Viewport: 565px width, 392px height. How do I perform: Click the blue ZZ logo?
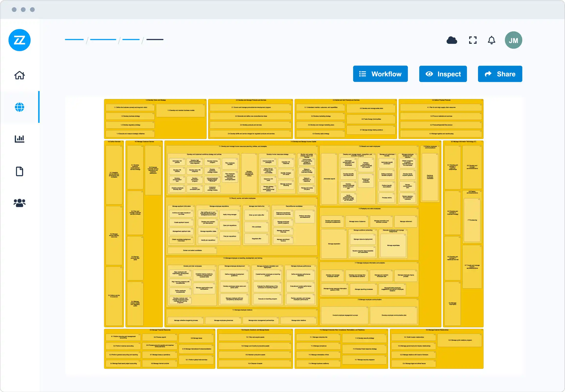tap(19, 40)
